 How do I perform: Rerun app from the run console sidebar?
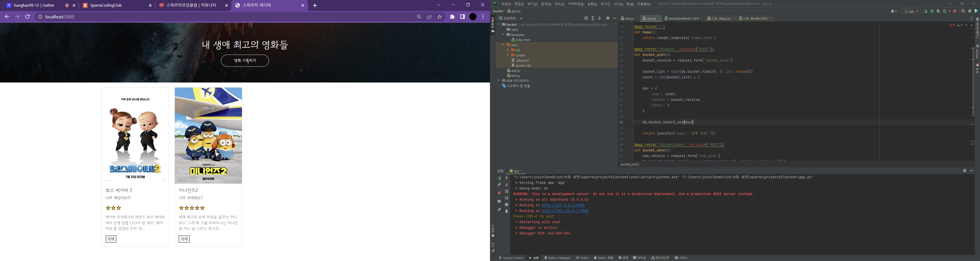(499, 178)
